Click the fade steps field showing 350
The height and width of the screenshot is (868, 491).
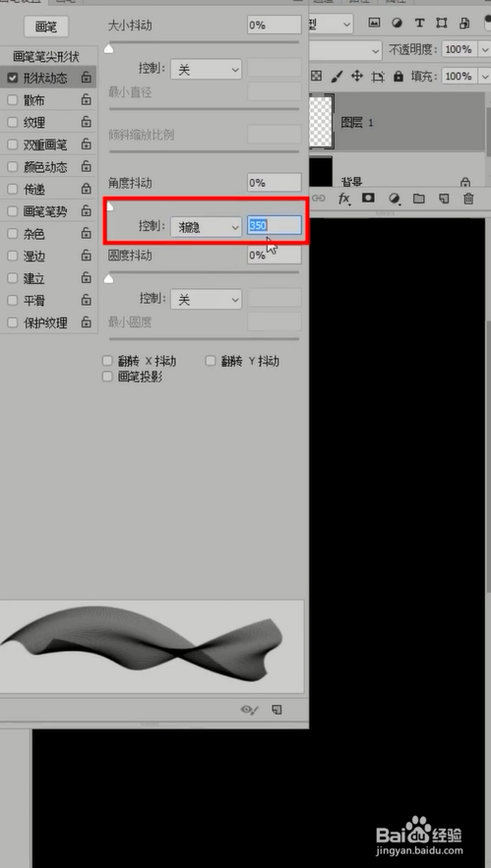point(275,225)
